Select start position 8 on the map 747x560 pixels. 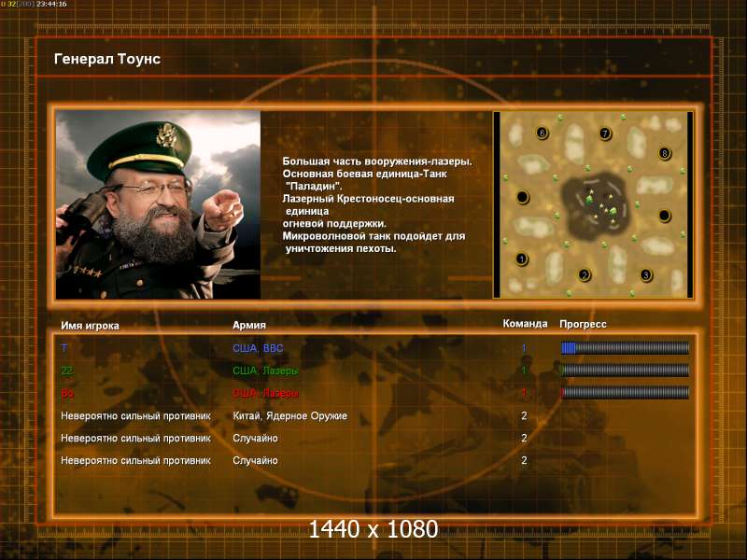point(665,153)
